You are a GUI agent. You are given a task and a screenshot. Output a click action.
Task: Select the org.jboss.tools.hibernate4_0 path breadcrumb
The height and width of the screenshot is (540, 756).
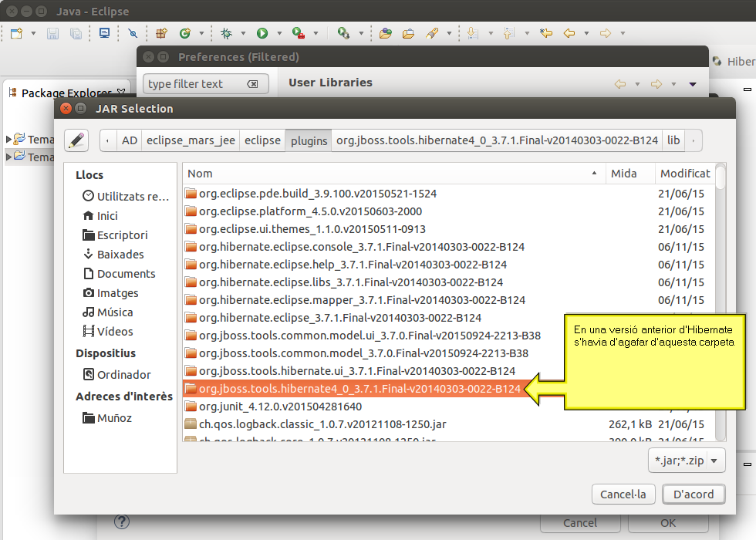pyautogui.click(x=497, y=140)
